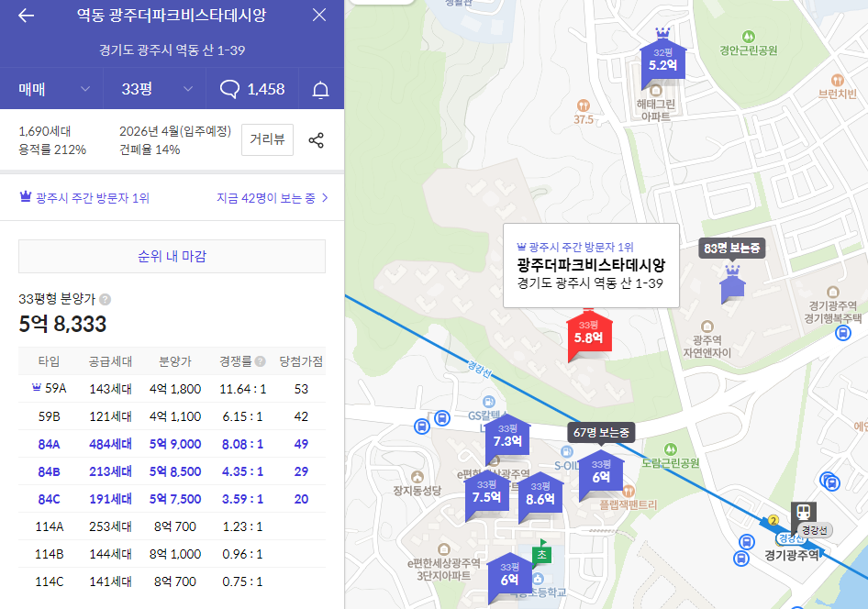The width and height of the screenshot is (868, 609).
Task: Click the green 초 school flag marker
Action: pyautogui.click(x=541, y=553)
